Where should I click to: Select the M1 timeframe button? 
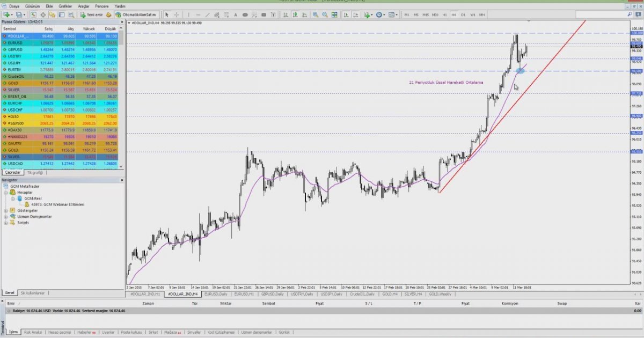(406, 15)
